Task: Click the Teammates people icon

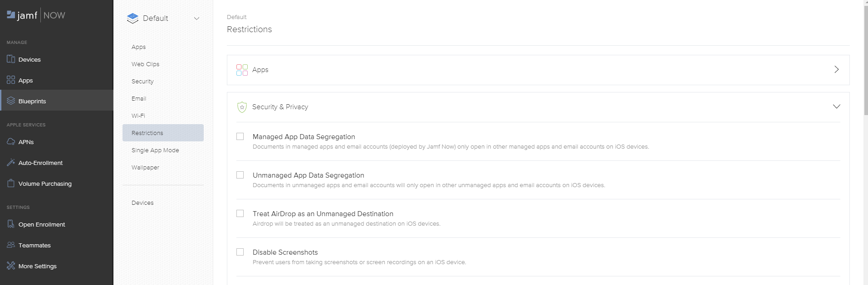Action: coord(11,245)
